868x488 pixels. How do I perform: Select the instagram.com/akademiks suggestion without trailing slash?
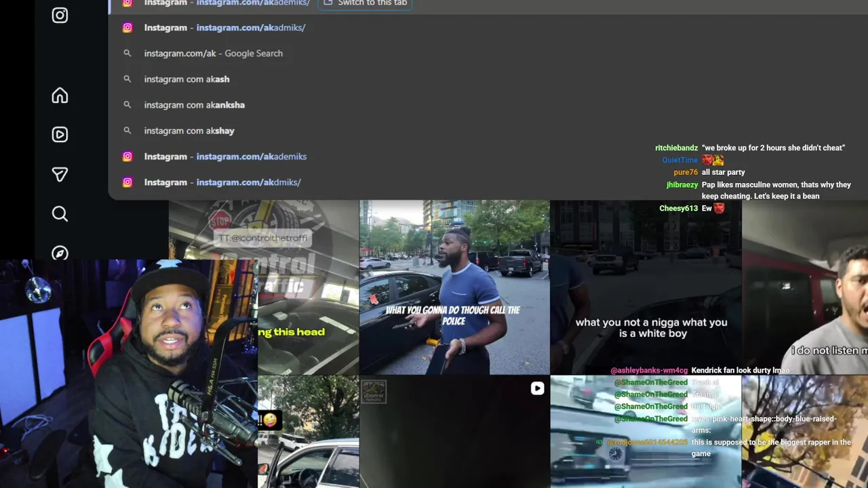click(x=488, y=157)
